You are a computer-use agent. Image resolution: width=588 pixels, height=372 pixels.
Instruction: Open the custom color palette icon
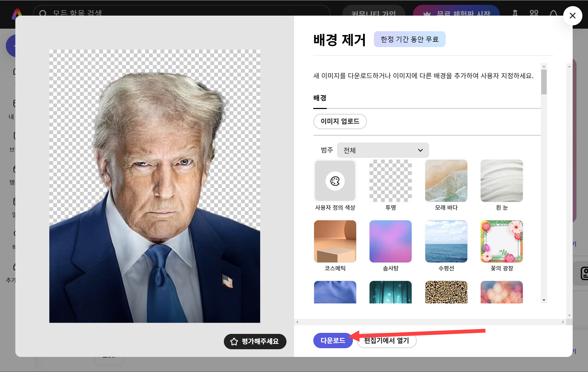coord(335,181)
